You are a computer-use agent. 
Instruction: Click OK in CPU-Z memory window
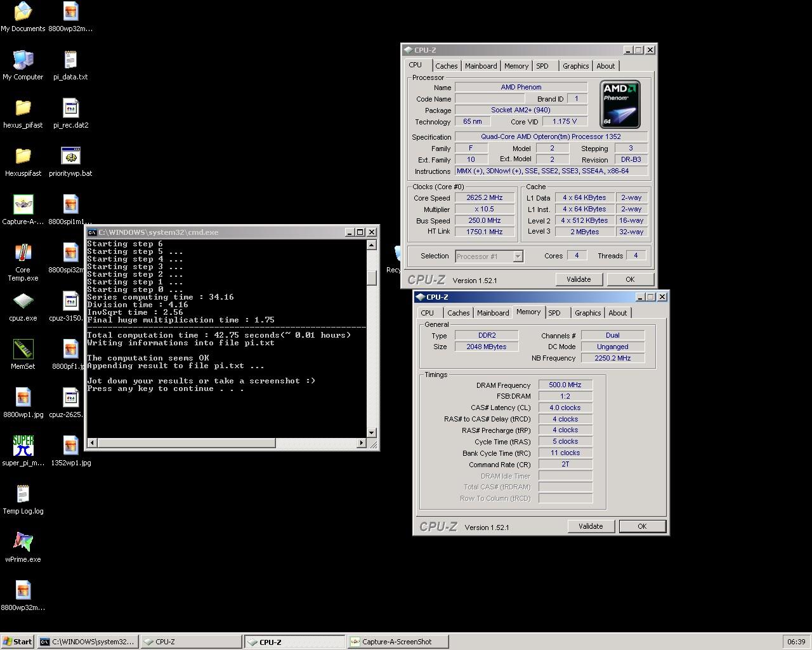pyautogui.click(x=642, y=526)
